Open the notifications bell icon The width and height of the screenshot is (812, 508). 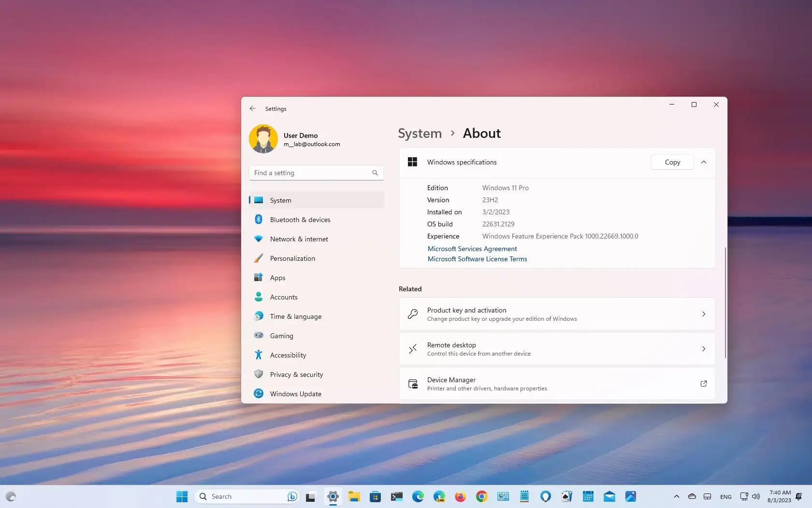point(799,496)
